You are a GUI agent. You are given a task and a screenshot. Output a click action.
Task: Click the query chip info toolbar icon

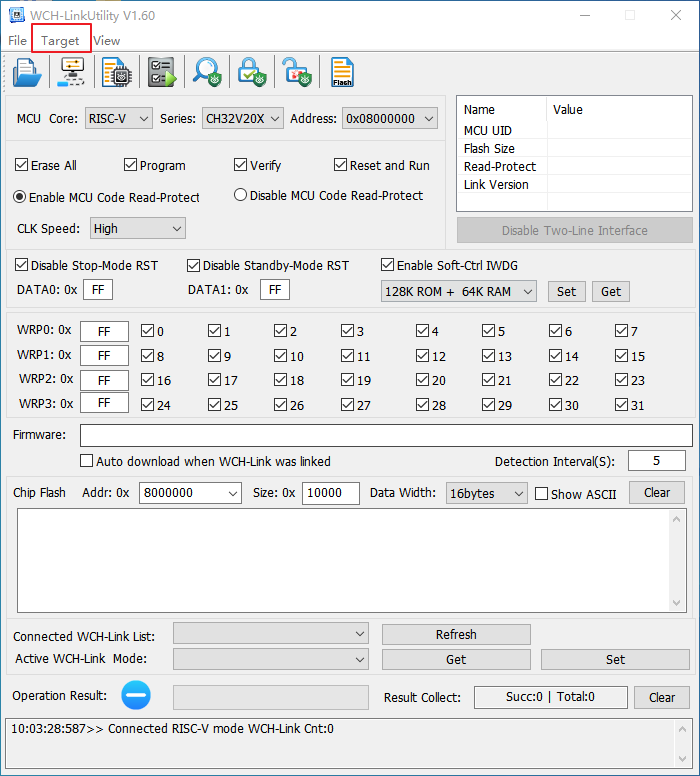(73, 73)
